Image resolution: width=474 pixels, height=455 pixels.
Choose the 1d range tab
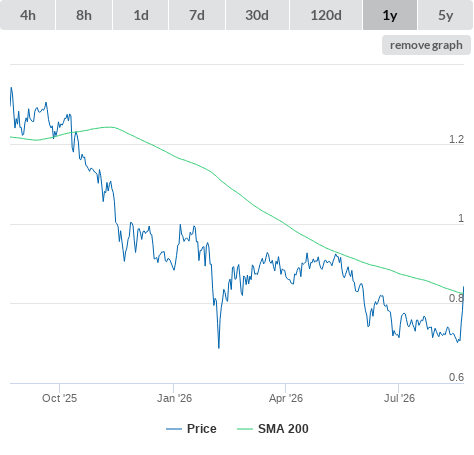[141, 15]
